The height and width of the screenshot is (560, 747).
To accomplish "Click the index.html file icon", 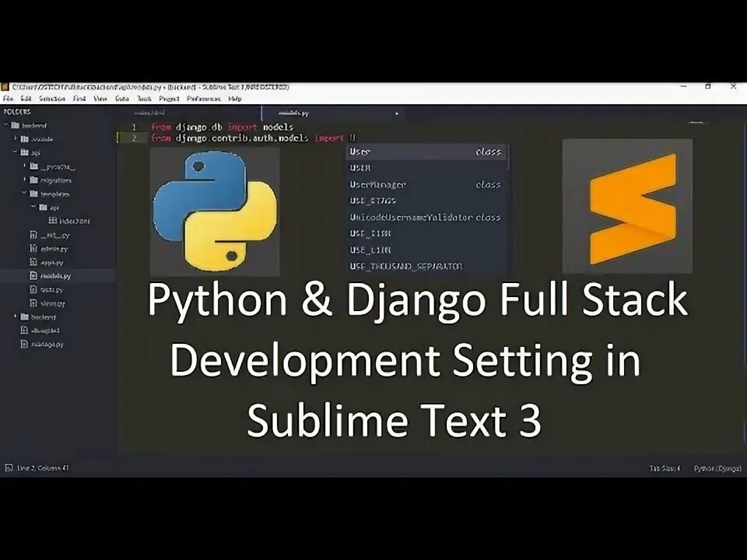I will tap(53, 221).
